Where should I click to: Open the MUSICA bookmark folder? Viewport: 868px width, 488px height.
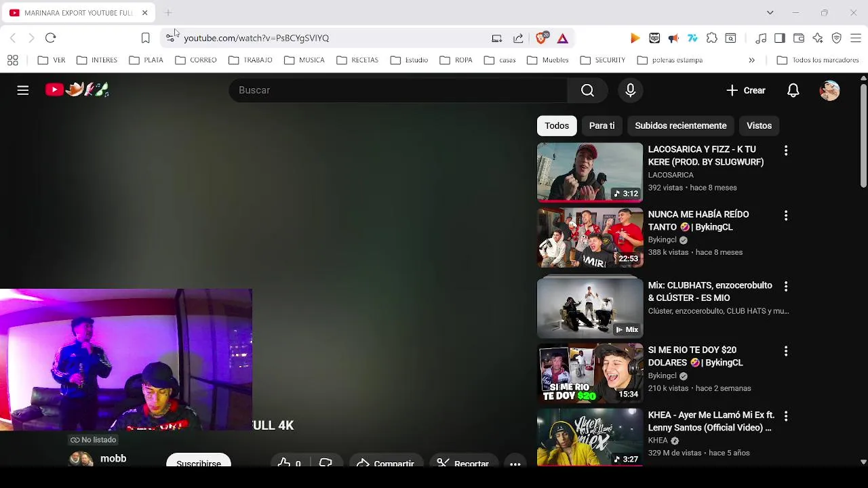tap(304, 60)
